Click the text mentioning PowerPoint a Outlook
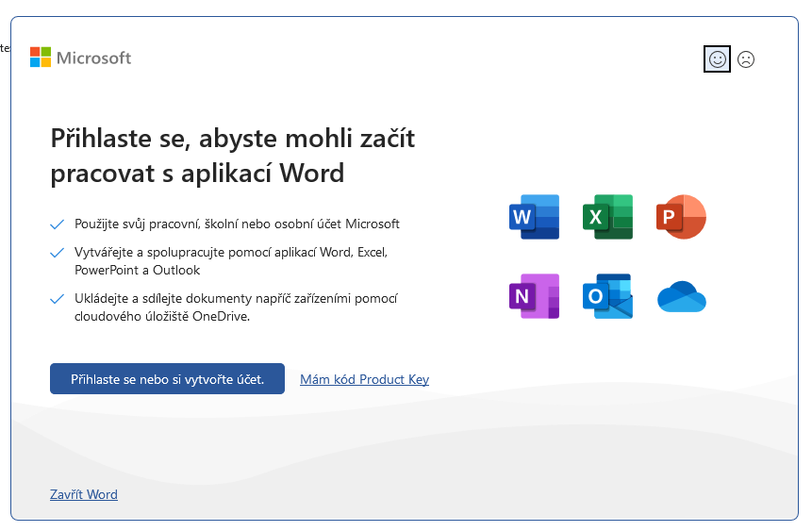This screenshot has height=531, width=812. [138, 270]
